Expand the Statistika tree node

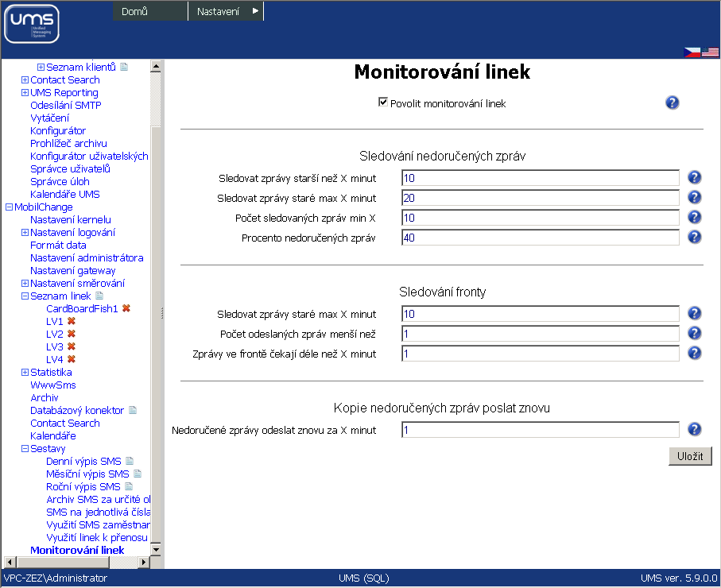(x=25, y=373)
